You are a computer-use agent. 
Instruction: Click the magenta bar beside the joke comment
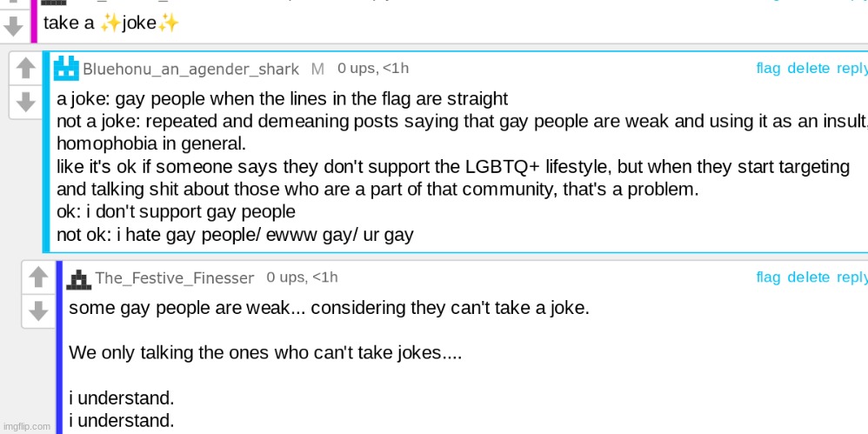pyautogui.click(x=34, y=22)
